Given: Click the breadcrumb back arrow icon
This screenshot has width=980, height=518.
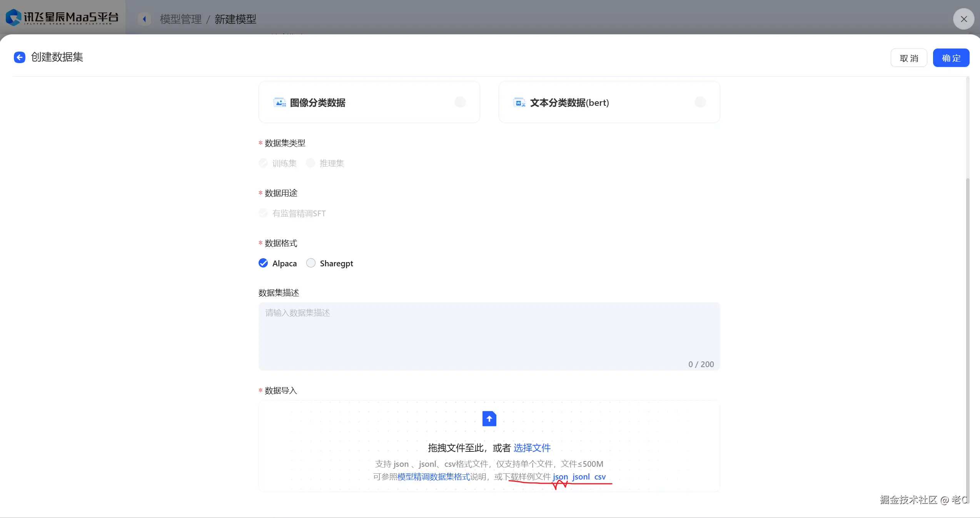Looking at the screenshot, I should [x=144, y=19].
